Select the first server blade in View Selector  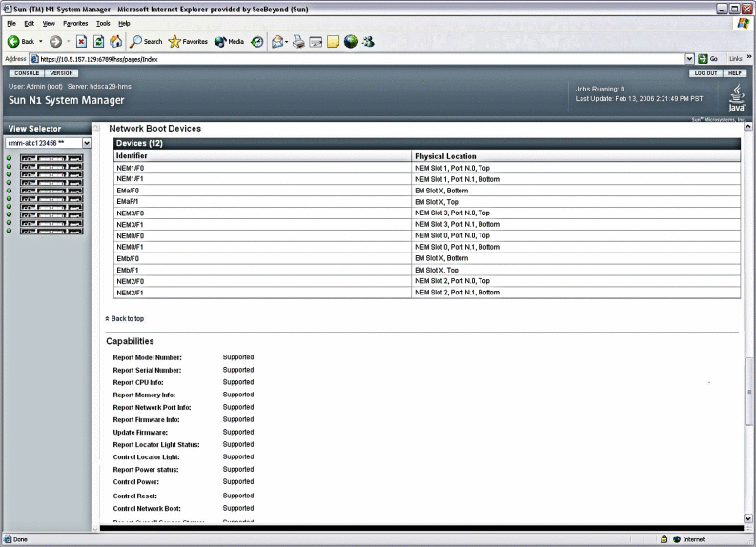[51, 158]
